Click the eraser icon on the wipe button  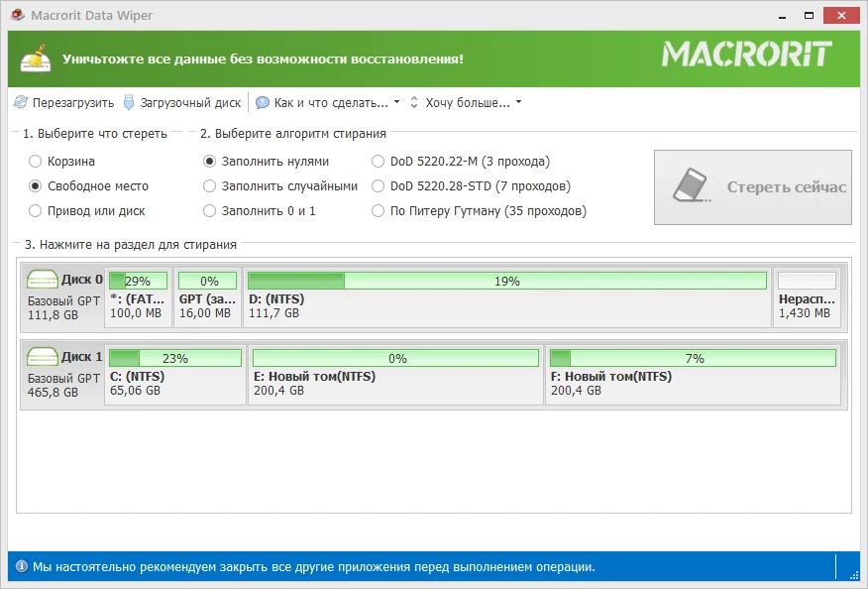point(692,186)
